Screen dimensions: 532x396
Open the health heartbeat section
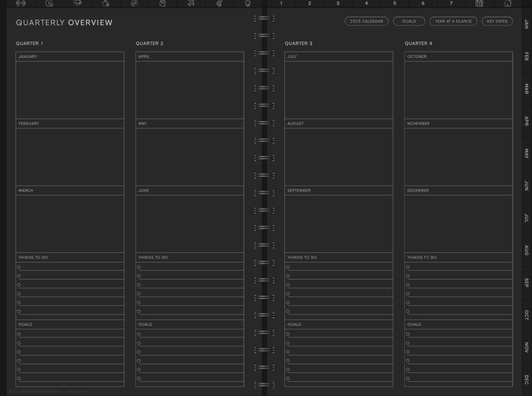point(78,3)
